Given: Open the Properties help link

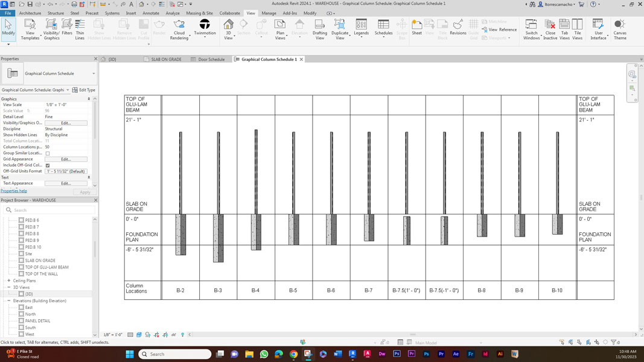Looking at the screenshot, I should point(14,191).
